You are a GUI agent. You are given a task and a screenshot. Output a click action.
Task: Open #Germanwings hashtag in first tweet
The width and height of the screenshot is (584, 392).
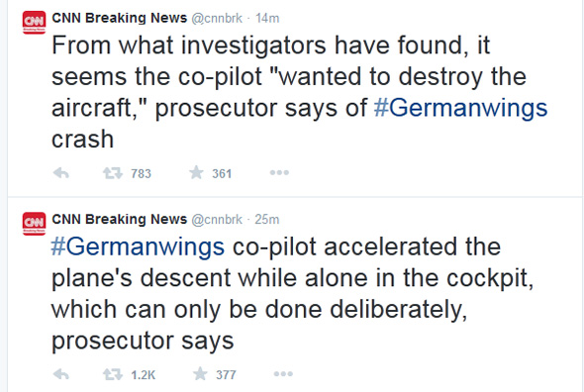pyautogui.click(x=460, y=108)
